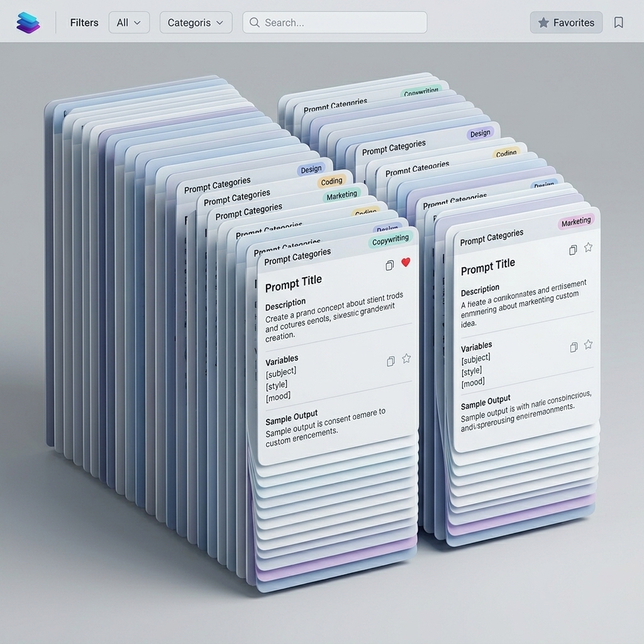Click the bookmark icon in top bar
Image resolution: width=644 pixels, height=644 pixels.
(x=619, y=23)
